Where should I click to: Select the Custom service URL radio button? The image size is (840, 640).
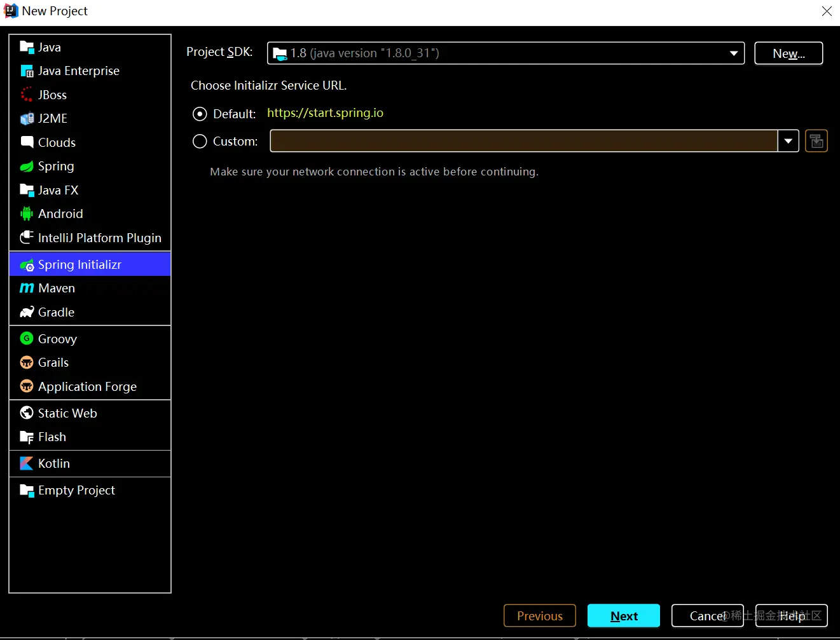click(200, 141)
